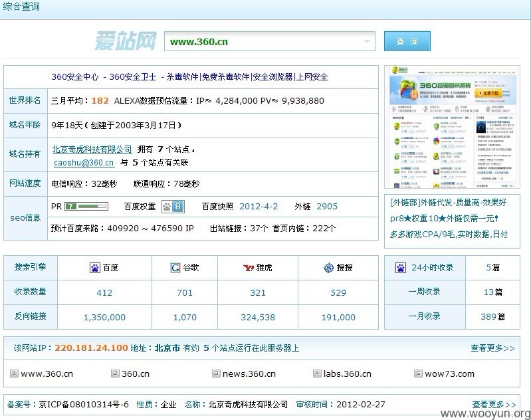Click Soso backlinks 191,000
Image resolution: width=531 pixels, height=420 pixels.
(338, 318)
